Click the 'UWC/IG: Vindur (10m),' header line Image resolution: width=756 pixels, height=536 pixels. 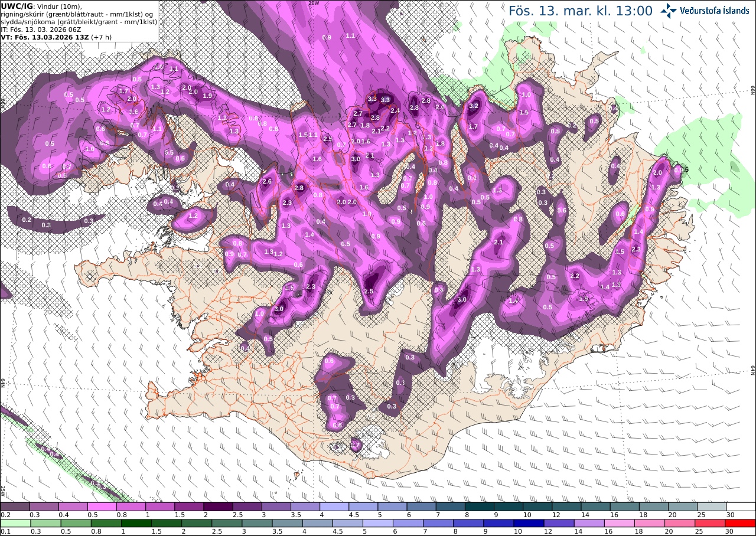click(x=42, y=6)
